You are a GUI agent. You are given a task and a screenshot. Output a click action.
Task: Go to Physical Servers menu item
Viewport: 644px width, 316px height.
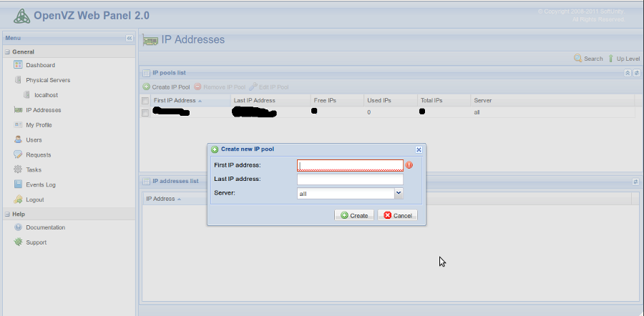(x=48, y=80)
